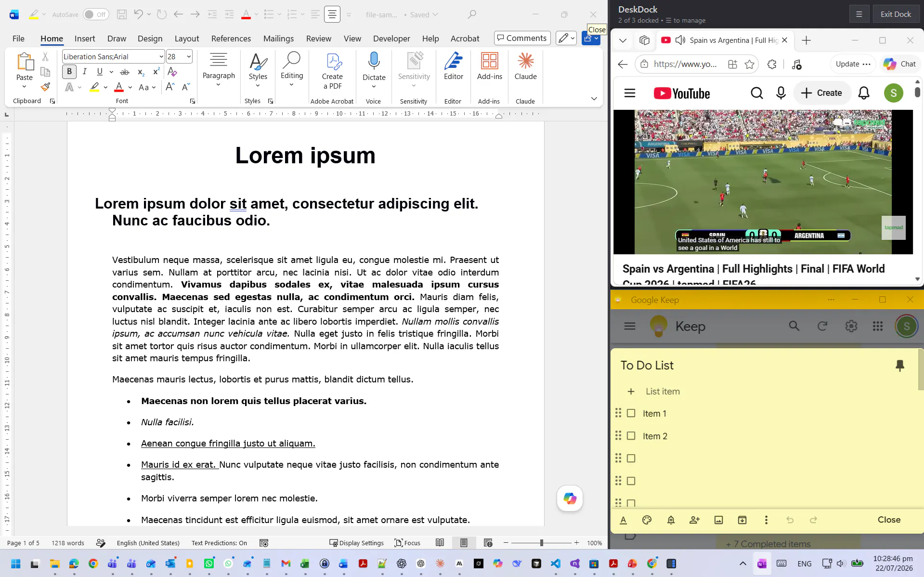Screen dimensions: 924x577
Task: Expand the Editing dropdown
Action: coord(292,85)
